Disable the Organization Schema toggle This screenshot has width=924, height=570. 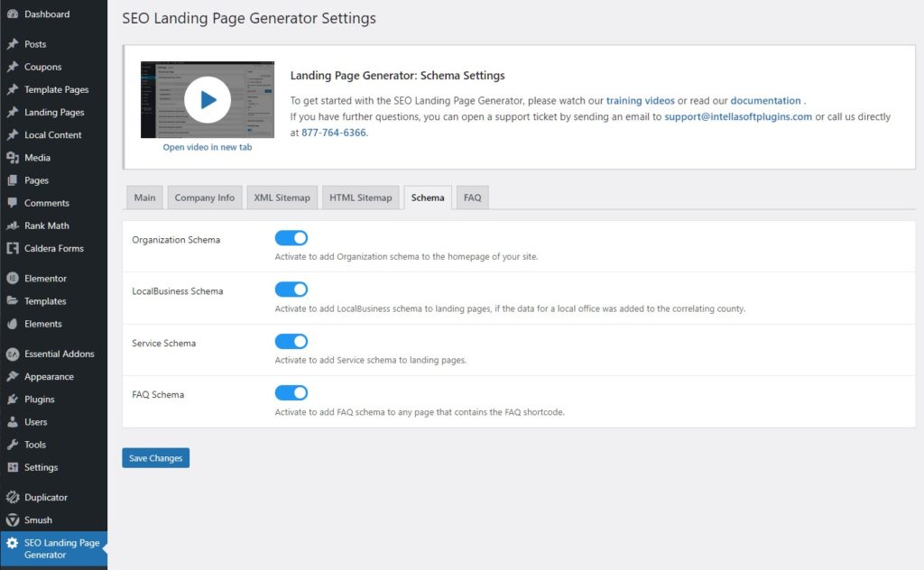(291, 236)
